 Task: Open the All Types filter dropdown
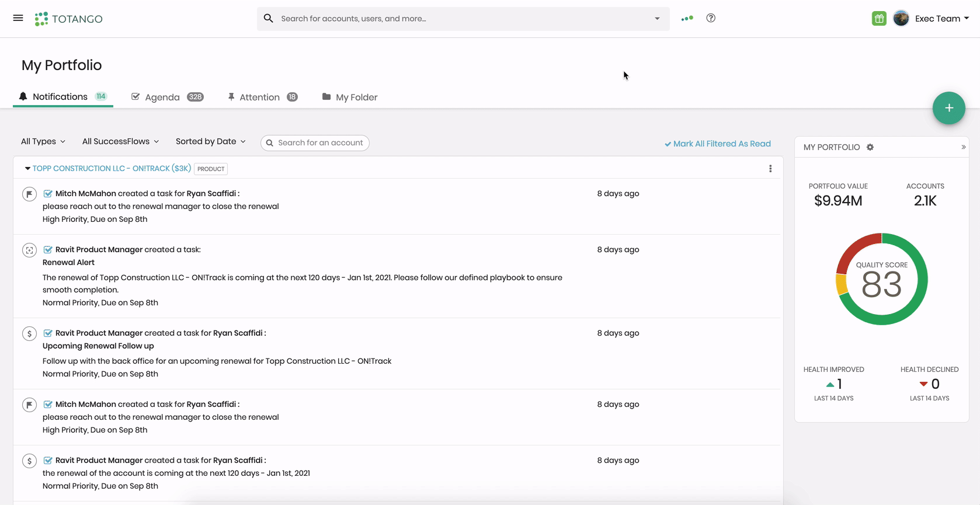click(43, 141)
